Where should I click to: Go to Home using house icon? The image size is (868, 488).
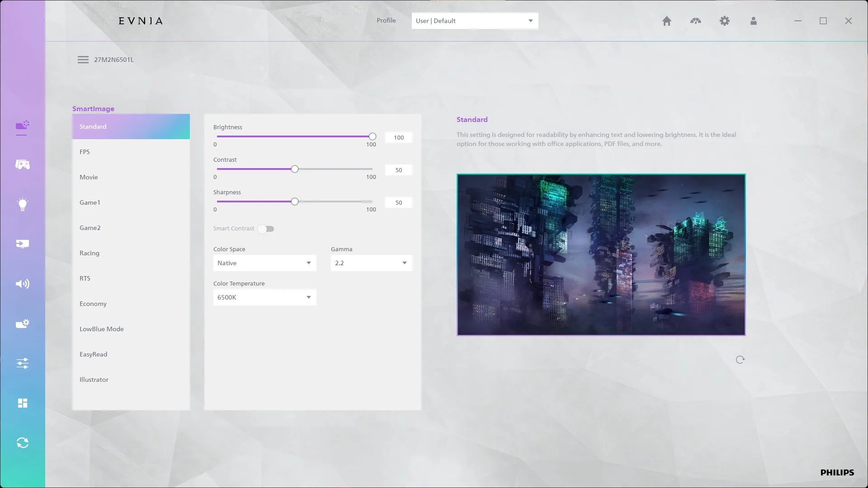tap(666, 21)
